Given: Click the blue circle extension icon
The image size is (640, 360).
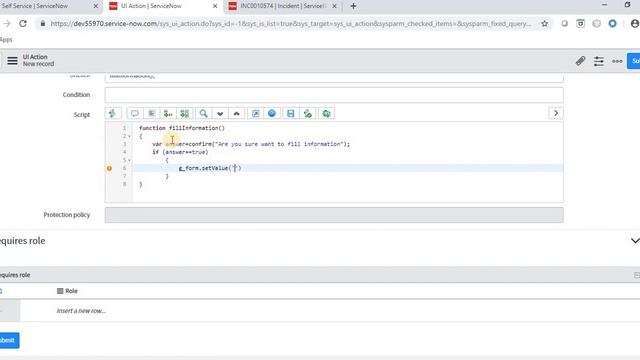Looking at the screenshot, I should [x=612, y=24].
